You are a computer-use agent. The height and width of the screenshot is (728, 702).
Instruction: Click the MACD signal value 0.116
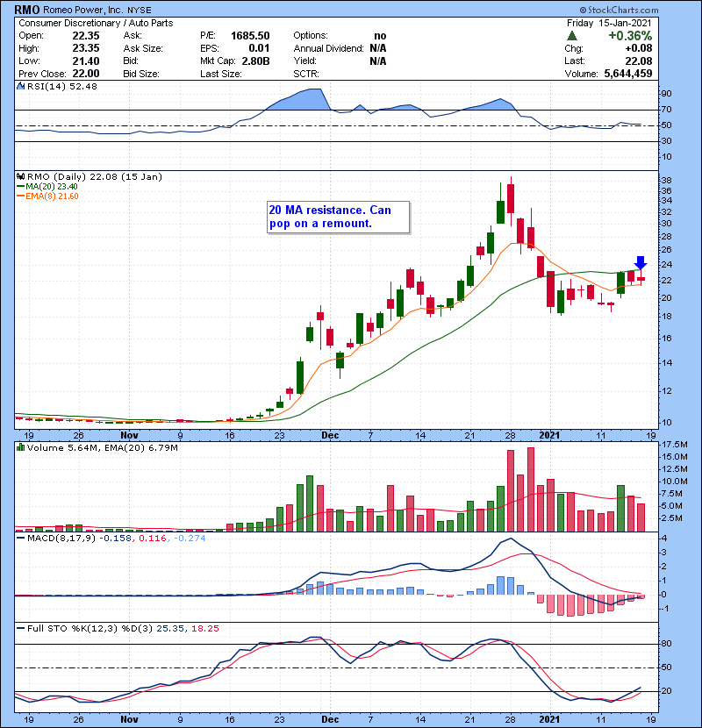(x=153, y=539)
